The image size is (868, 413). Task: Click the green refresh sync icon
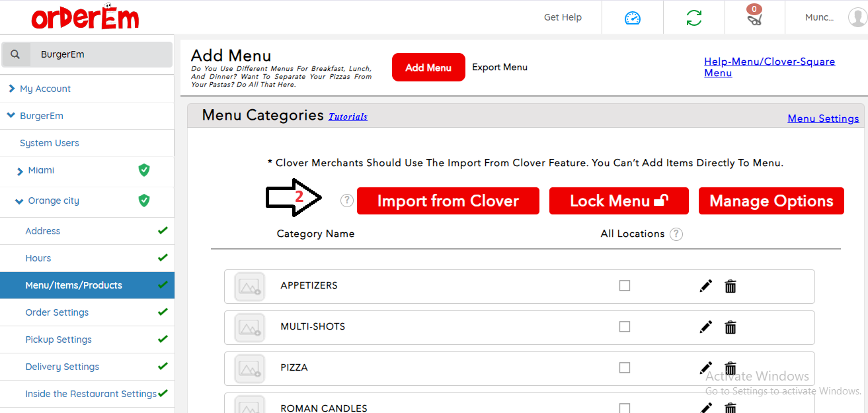pyautogui.click(x=694, y=18)
